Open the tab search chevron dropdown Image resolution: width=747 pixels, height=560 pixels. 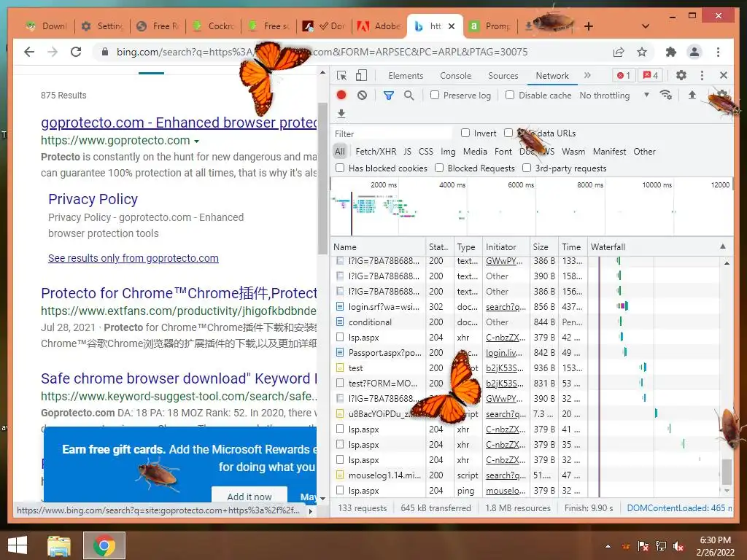click(x=646, y=26)
